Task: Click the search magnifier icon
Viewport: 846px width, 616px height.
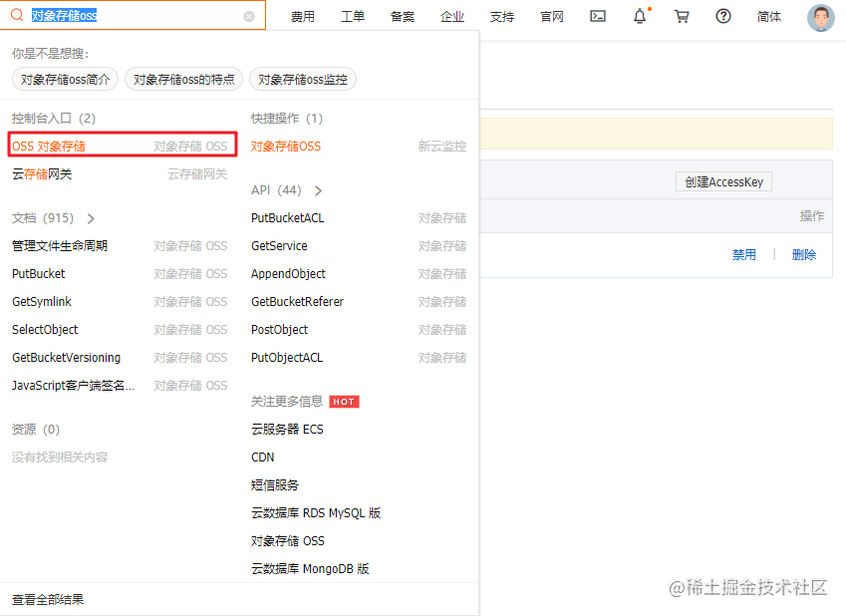Action: point(17,15)
